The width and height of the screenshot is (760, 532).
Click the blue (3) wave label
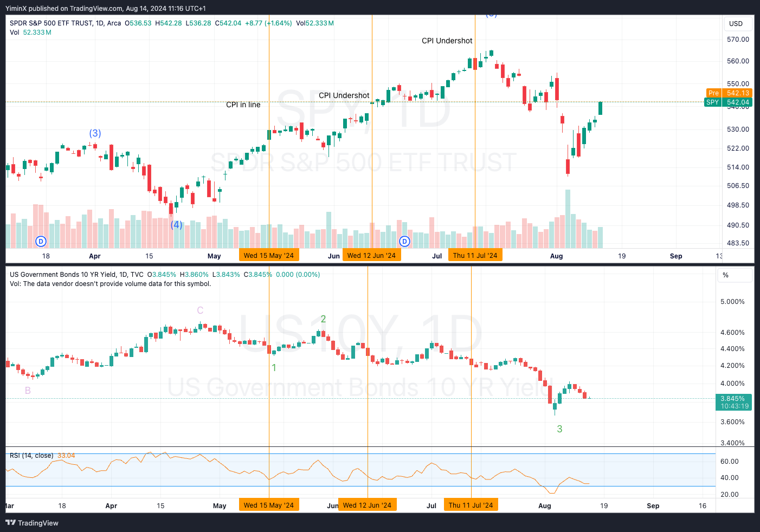pyautogui.click(x=95, y=133)
